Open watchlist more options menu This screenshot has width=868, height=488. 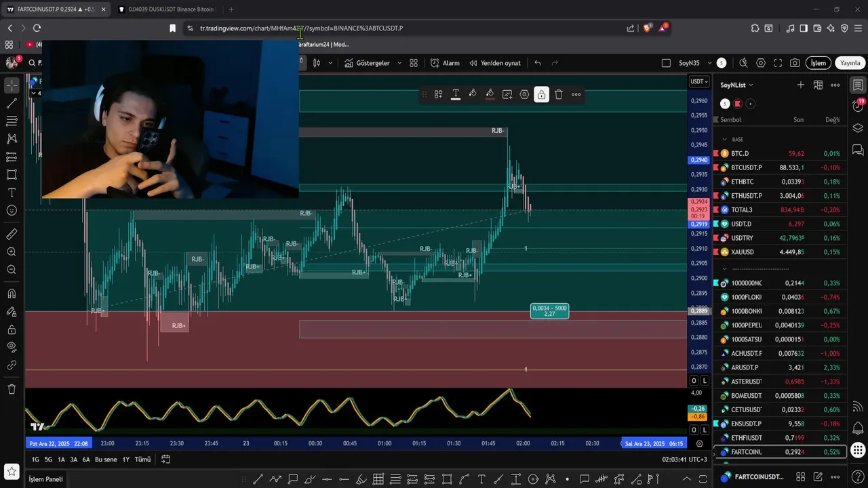coord(835,85)
